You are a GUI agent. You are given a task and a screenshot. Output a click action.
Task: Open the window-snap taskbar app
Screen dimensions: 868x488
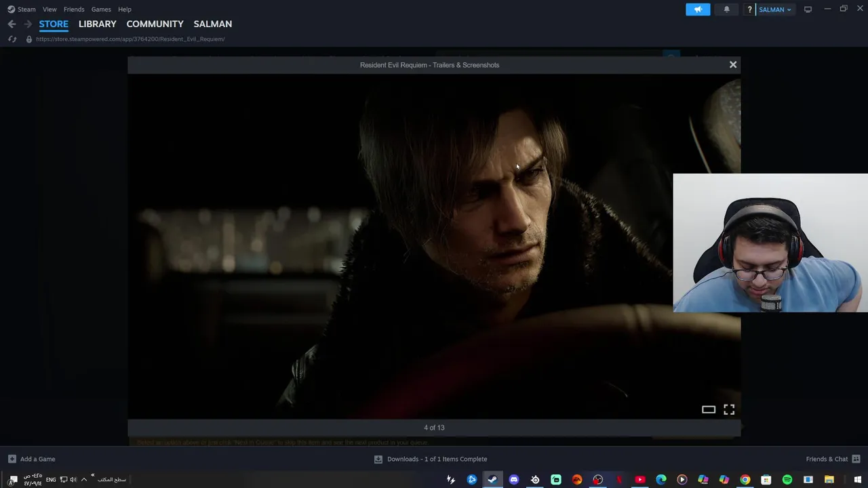808,479
